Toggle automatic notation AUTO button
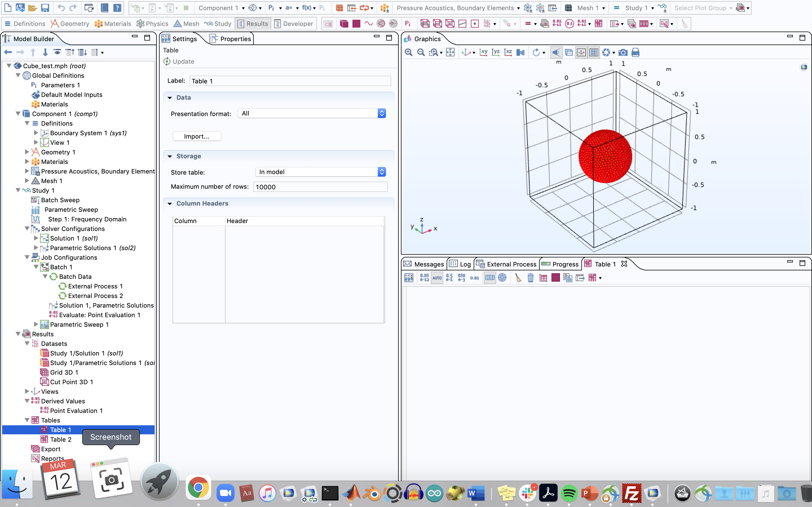Viewport: 812px width, 507px height. pyautogui.click(x=437, y=278)
